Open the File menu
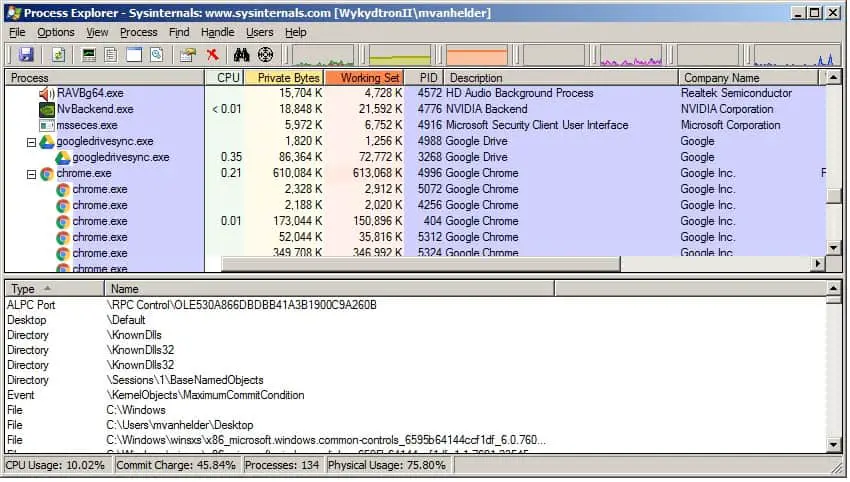 [17, 33]
